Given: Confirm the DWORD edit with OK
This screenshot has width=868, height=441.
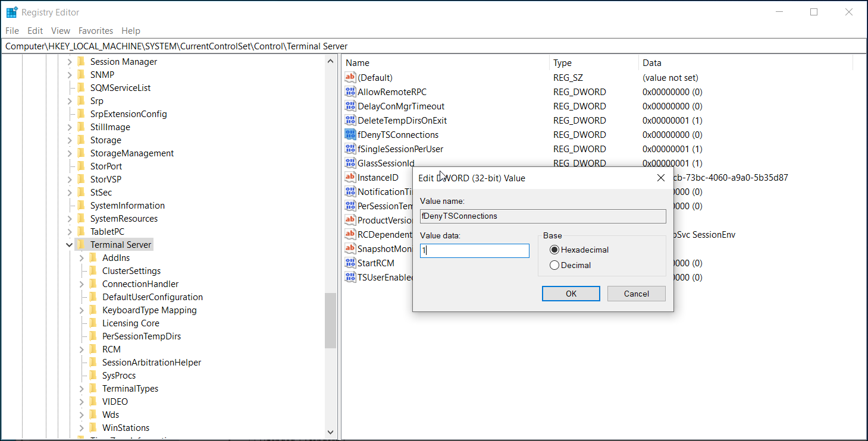Looking at the screenshot, I should (571, 294).
